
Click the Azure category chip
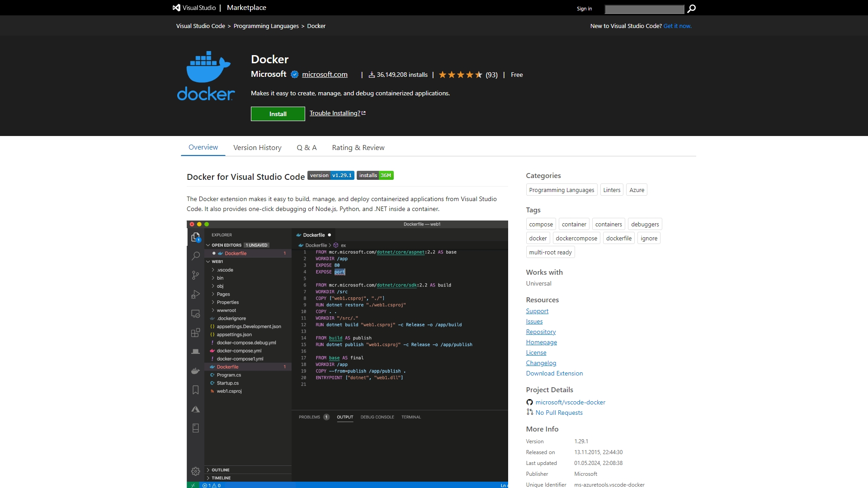click(637, 190)
